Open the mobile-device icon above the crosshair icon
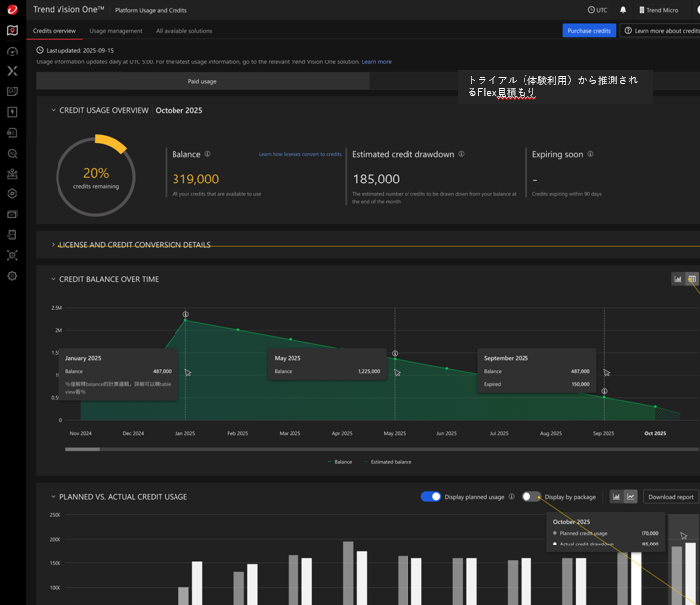Image resolution: width=700 pixels, height=605 pixels. [12, 235]
